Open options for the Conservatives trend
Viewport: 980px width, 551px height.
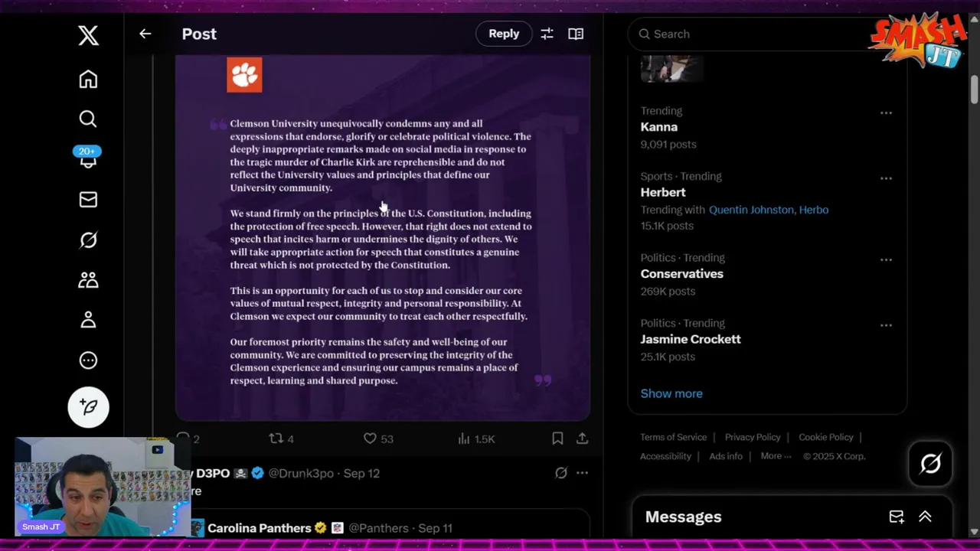[886, 259]
